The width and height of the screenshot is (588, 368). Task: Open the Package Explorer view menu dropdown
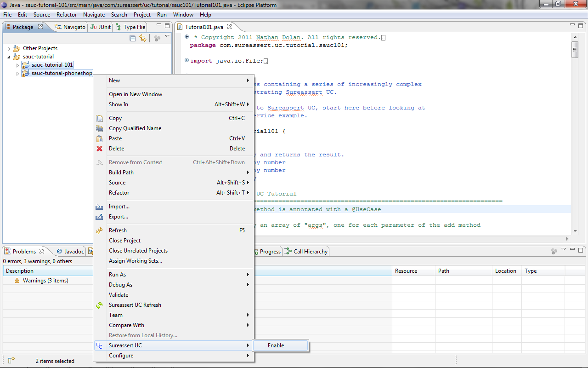pos(167,37)
